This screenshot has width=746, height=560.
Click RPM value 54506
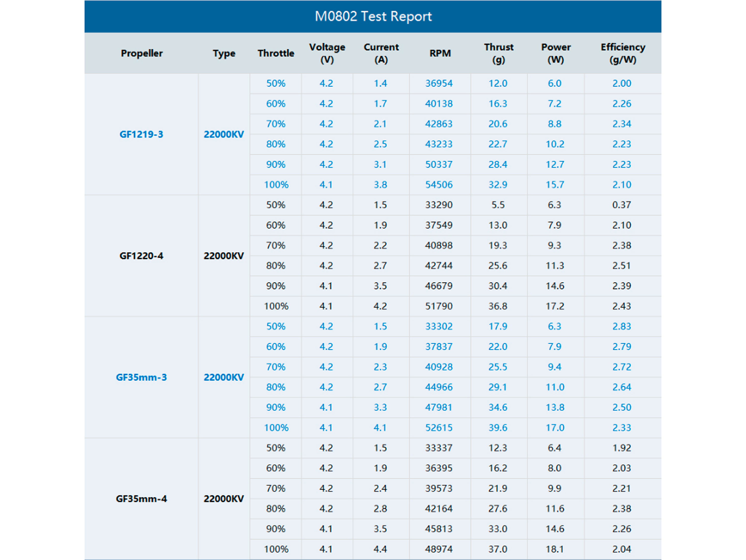coord(439,185)
